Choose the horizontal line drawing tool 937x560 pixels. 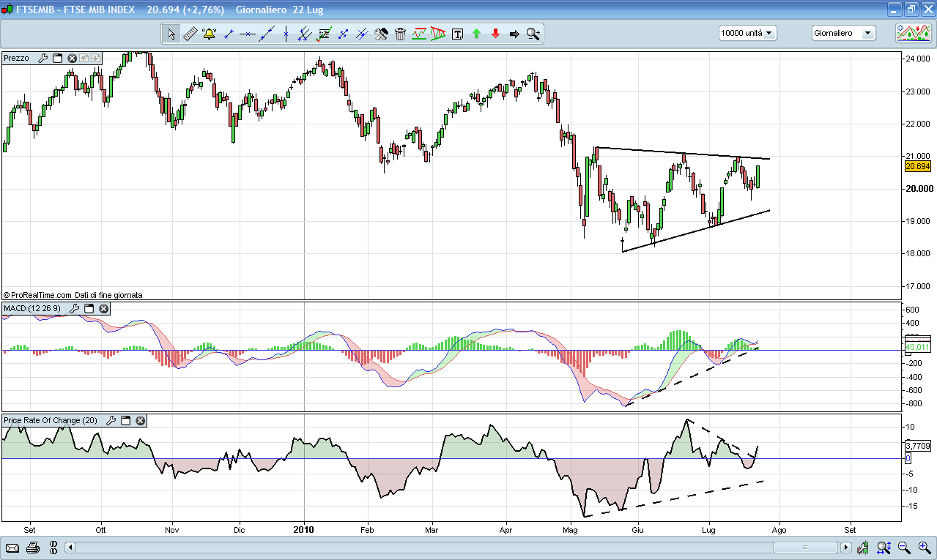pyautogui.click(x=248, y=34)
